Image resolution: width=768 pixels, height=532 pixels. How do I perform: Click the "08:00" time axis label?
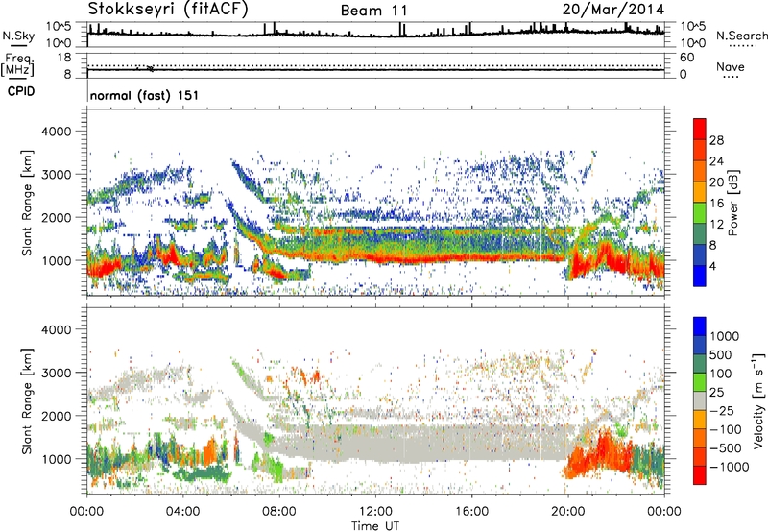(x=279, y=512)
